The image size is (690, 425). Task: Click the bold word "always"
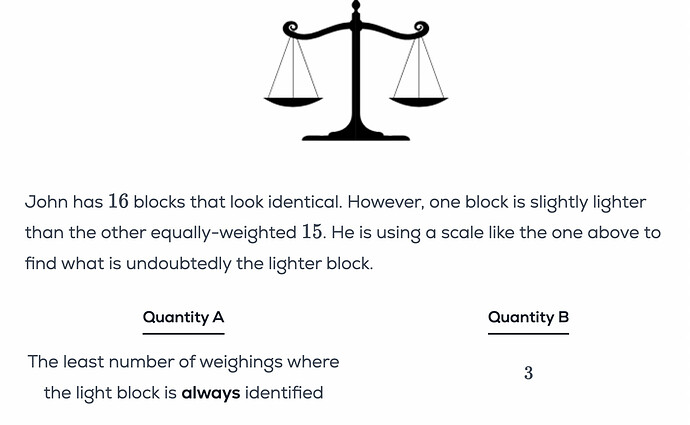[210, 393]
